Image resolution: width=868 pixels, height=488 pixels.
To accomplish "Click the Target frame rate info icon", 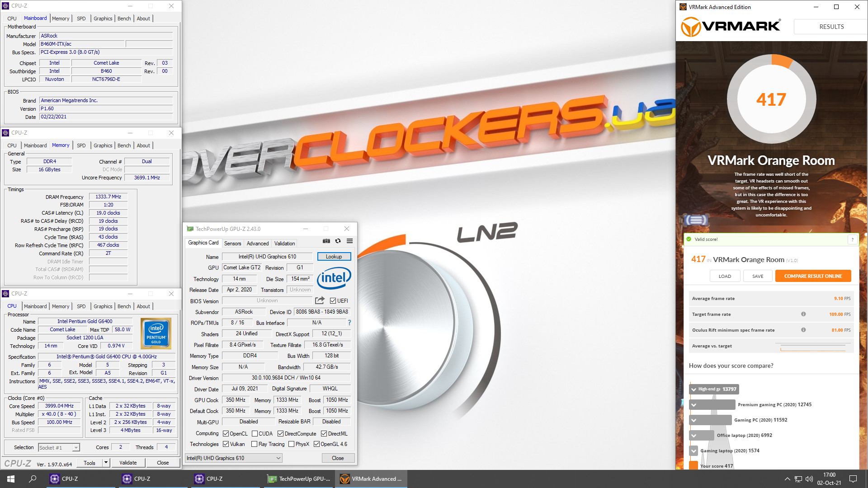I will click(803, 314).
